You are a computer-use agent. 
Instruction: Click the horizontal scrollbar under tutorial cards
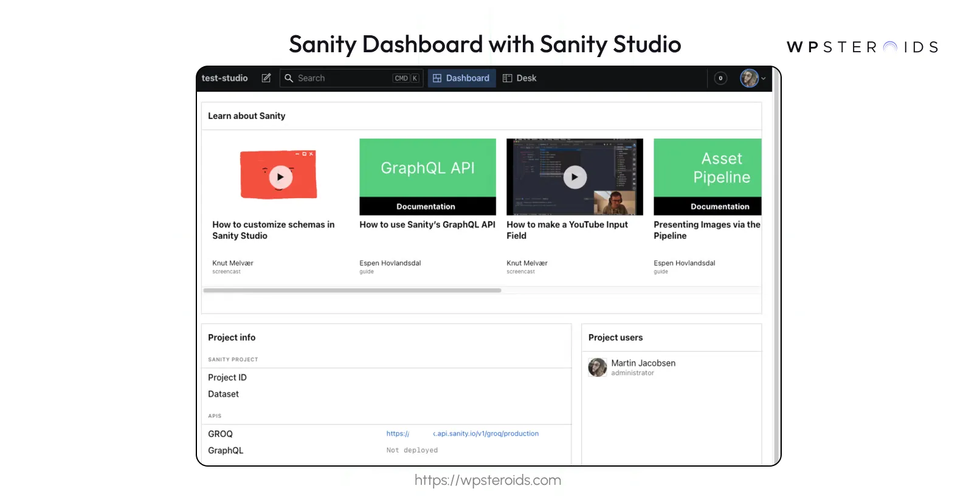coord(352,290)
